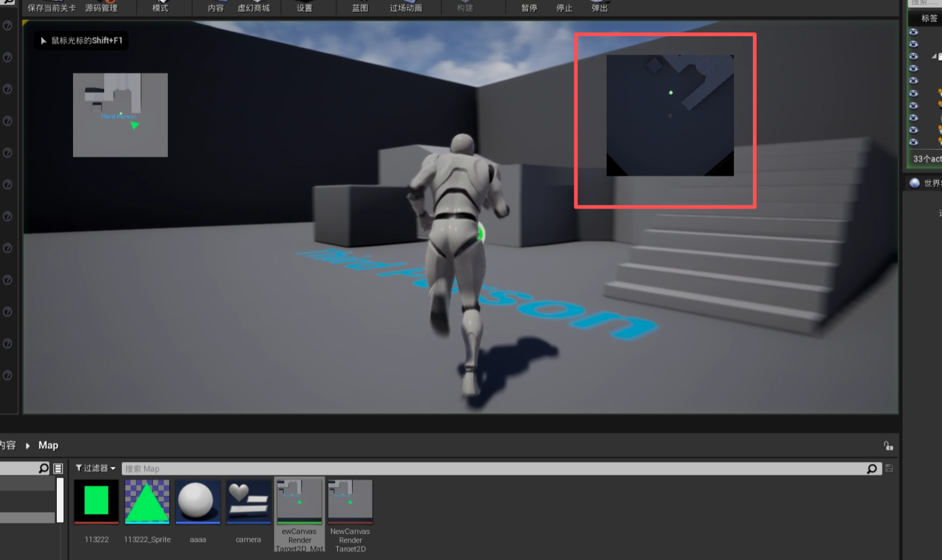Open the Unreal Marketplace (虚幻商城)
942x560 pixels.
pyautogui.click(x=253, y=8)
